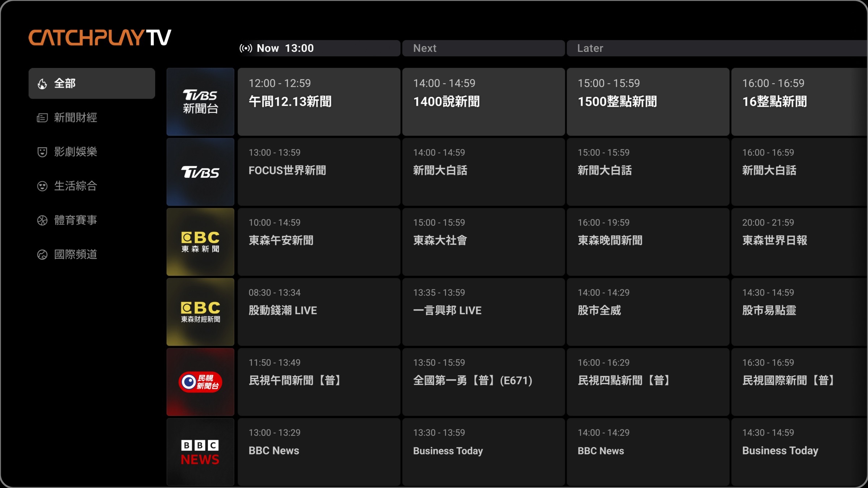Select the 股動錢潮 LIVE program card
868x488 pixels.
coord(319,312)
